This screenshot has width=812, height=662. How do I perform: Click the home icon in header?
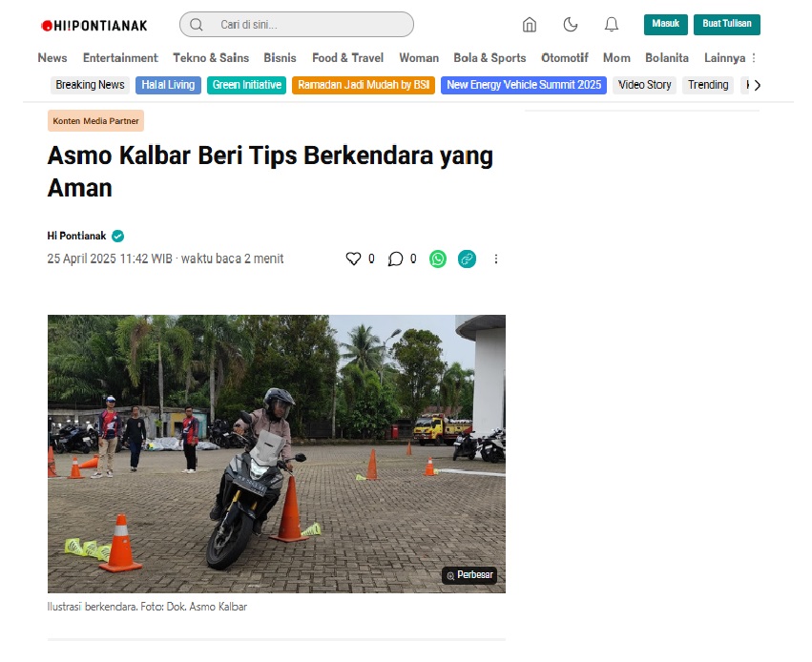(x=530, y=25)
